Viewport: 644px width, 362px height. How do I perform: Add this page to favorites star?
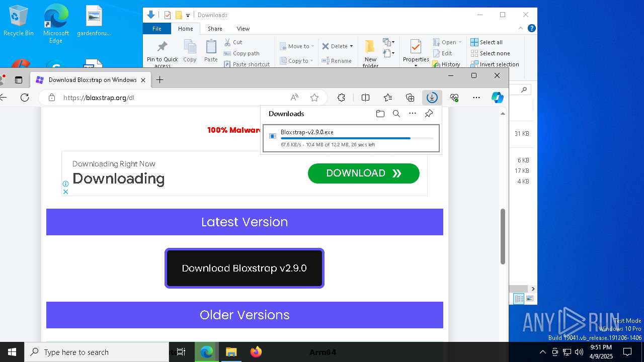pos(314,98)
